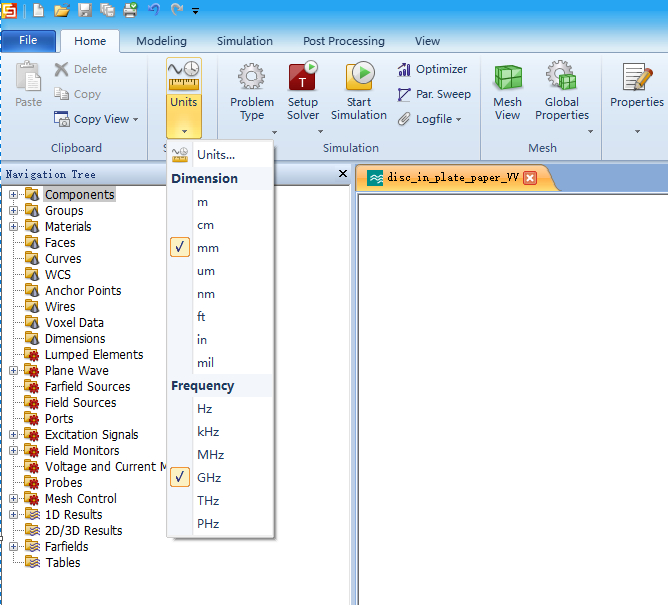Set dimension unit to um
This screenshot has width=668, height=605.
pyautogui.click(x=220, y=271)
